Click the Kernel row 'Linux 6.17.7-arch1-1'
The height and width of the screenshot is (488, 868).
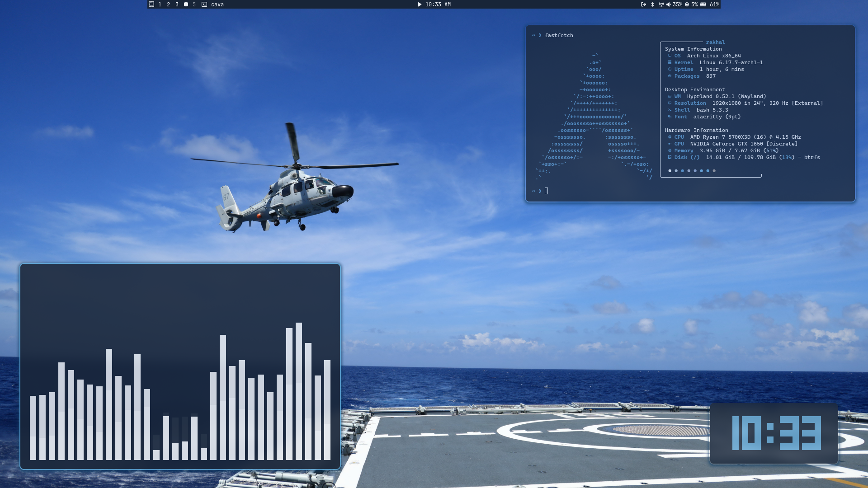pyautogui.click(x=715, y=62)
